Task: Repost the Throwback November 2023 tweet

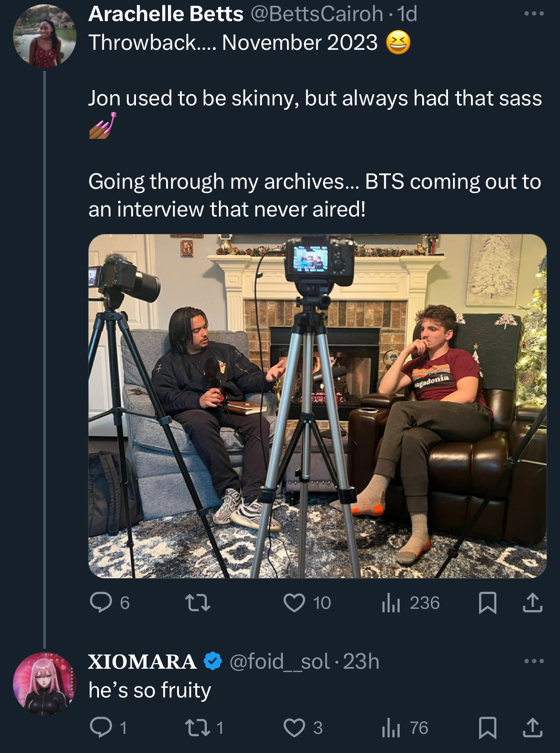Action: [198, 603]
